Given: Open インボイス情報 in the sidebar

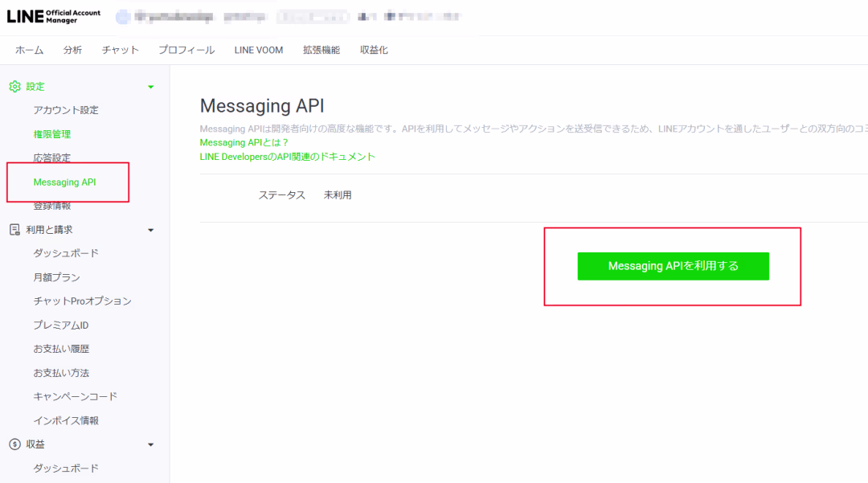Looking at the screenshot, I should (x=66, y=420).
